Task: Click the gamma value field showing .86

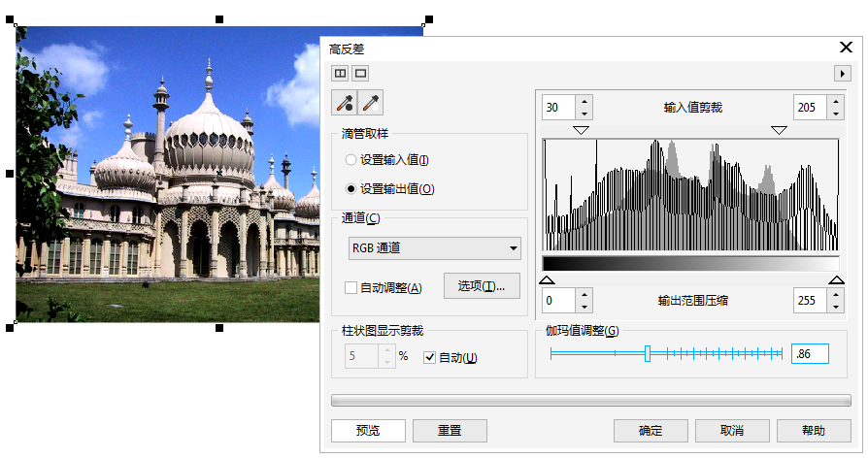Action: click(x=809, y=354)
